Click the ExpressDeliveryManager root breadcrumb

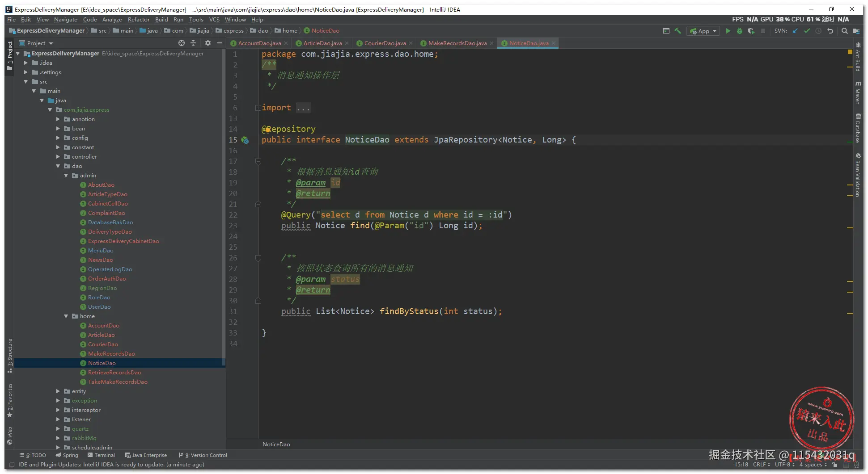47,31
